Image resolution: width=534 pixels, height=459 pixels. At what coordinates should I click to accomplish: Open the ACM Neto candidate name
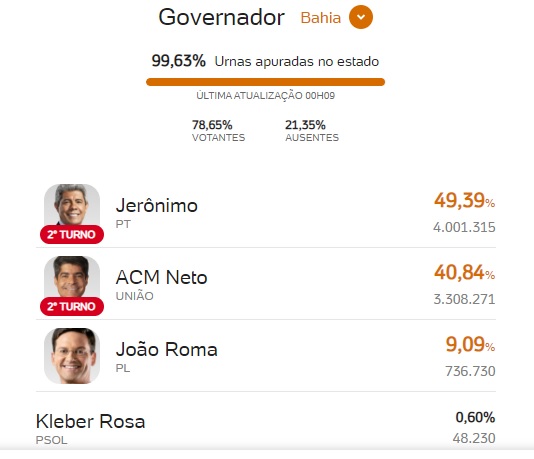coord(161,277)
